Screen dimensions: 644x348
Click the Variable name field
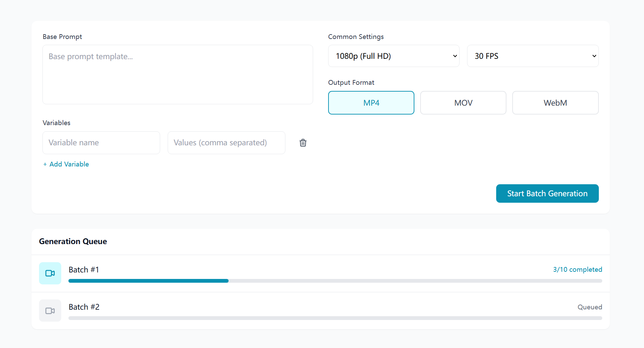[x=101, y=143]
